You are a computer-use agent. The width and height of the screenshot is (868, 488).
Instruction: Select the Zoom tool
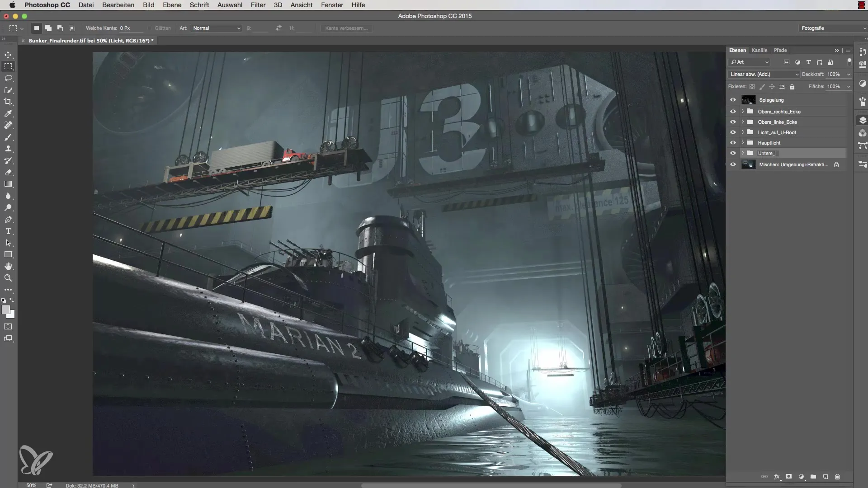tap(8, 278)
